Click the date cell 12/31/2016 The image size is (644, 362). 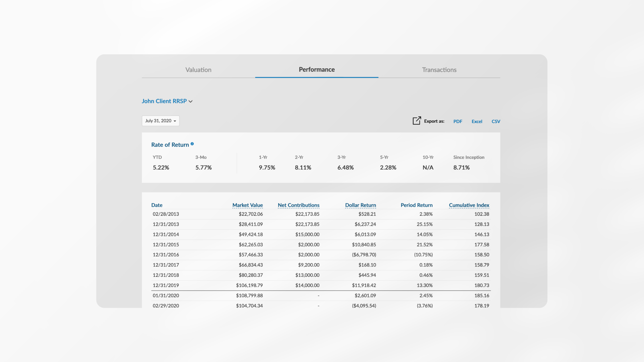tap(166, 255)
